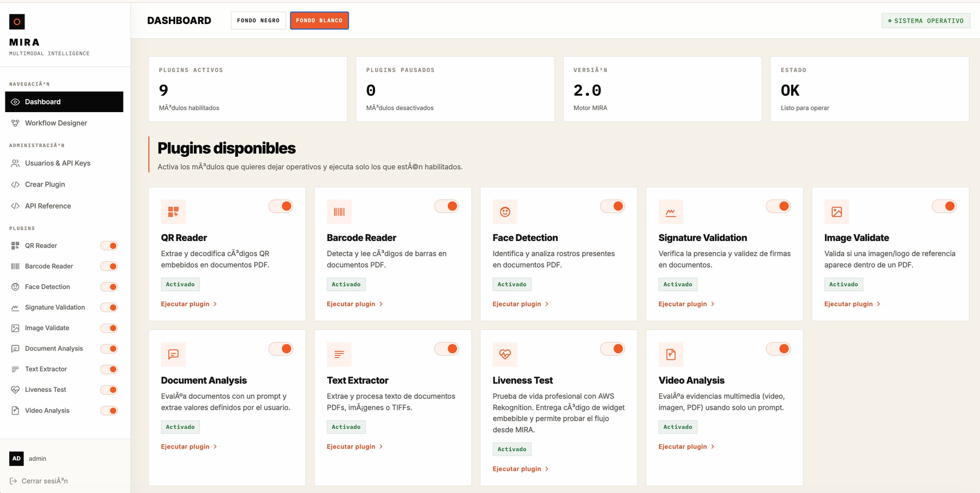The height and width of the screenshot is (493, 980).
Task: Click the AD admin avatar
Action: pyautogui.click(x=16, y=459)
